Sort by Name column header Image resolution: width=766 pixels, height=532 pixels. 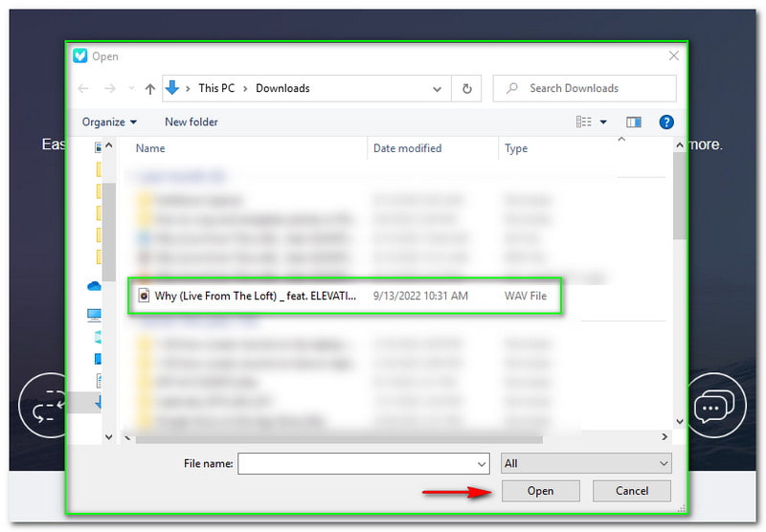tap(150, 148)
